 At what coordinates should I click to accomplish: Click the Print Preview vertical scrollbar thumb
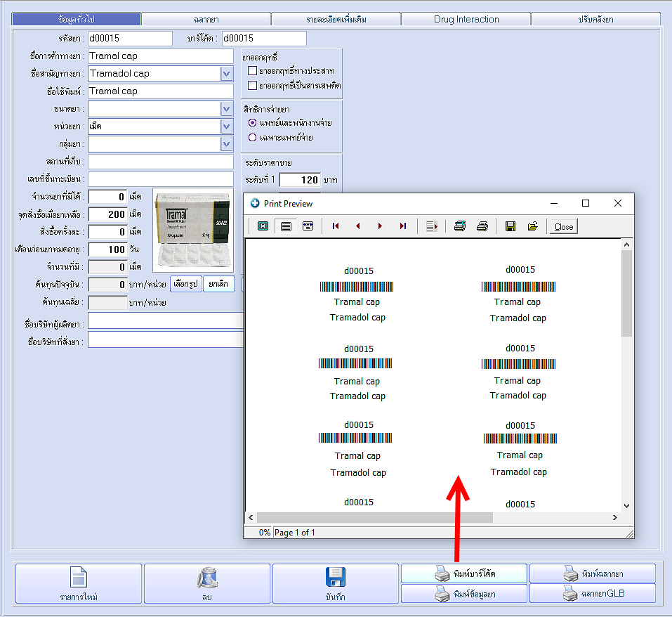click(626, 293)
